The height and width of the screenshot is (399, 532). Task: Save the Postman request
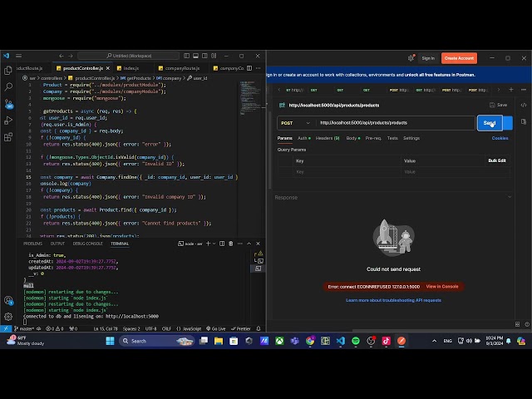pyautogui.click(x=498, y=106)
